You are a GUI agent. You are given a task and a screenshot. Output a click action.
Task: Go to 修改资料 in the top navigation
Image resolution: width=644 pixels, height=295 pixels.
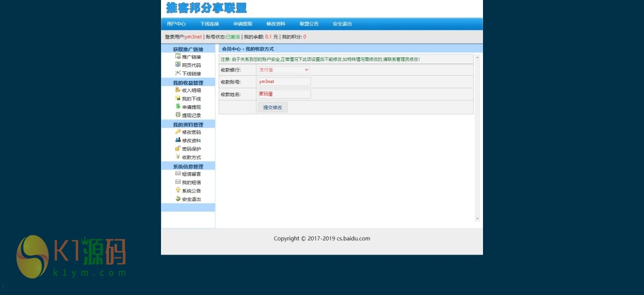pos(276,24)
